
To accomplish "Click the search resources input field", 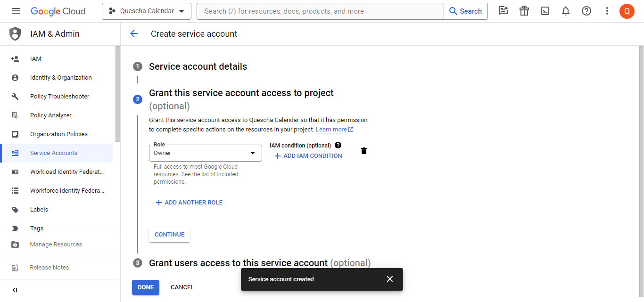I will [321, 11].
